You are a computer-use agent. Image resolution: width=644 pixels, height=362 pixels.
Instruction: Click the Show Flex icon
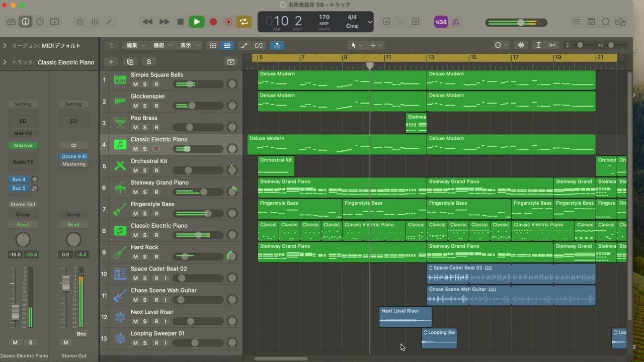coord(259,45)
